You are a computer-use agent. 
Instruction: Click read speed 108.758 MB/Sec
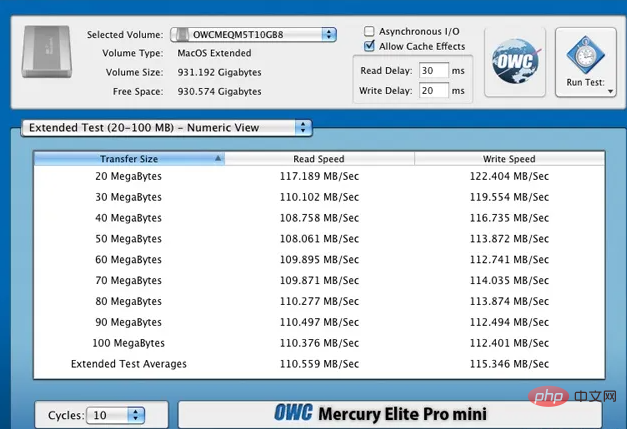[319, 218]
